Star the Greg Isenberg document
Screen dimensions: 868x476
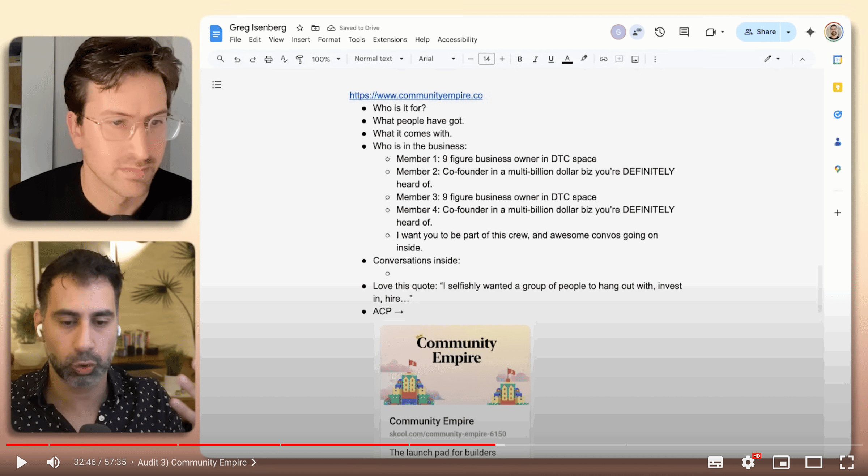tap(299, 28)
